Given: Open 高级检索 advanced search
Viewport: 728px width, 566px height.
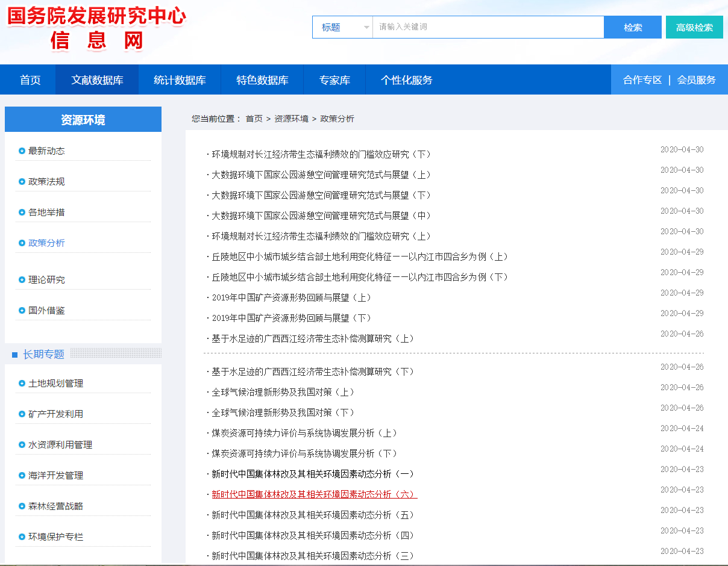Looking at the screenshot, I should point(694,27).
